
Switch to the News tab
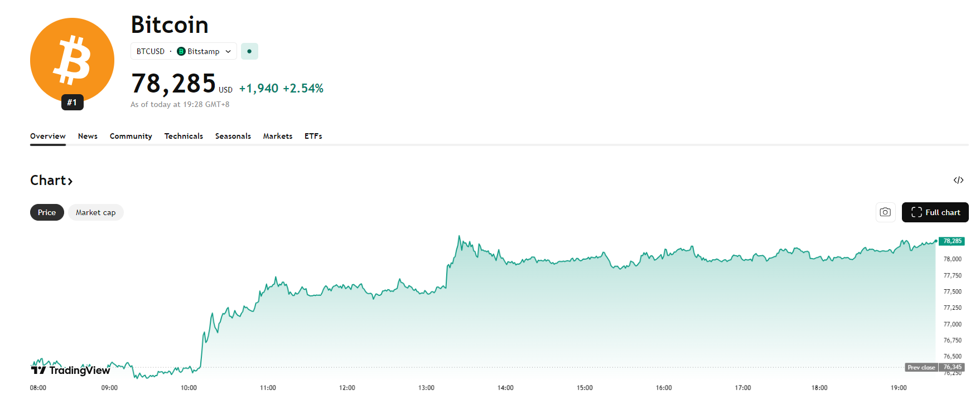pyautogui.click(x=87, y=136)
